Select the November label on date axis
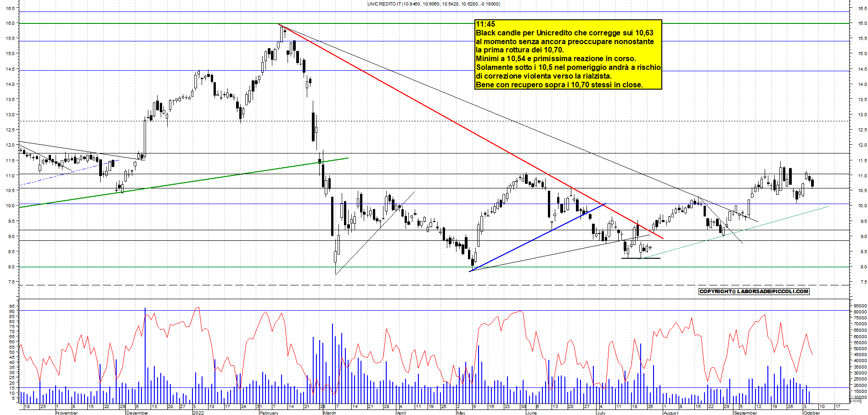Screen dimensions: 868x415 tap(67, 413)
